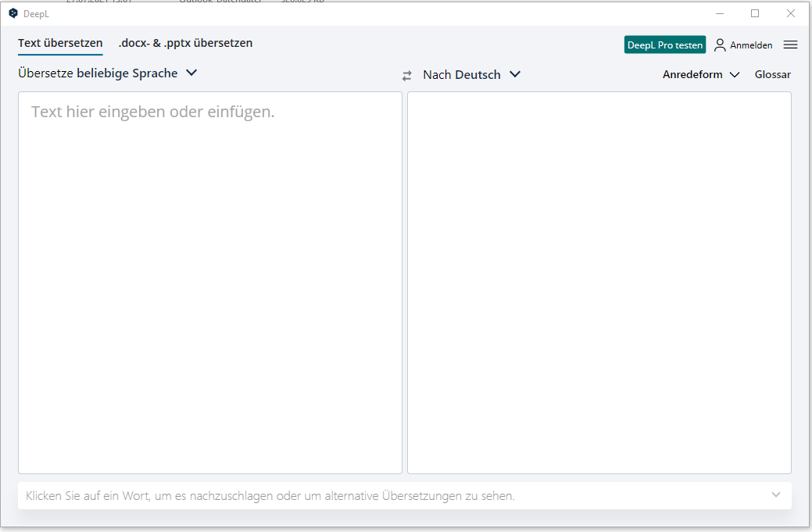Viewport: 812px width, 532px height.
Task: Open the Anredeform dropdown
Action: (x=701, y=74)
